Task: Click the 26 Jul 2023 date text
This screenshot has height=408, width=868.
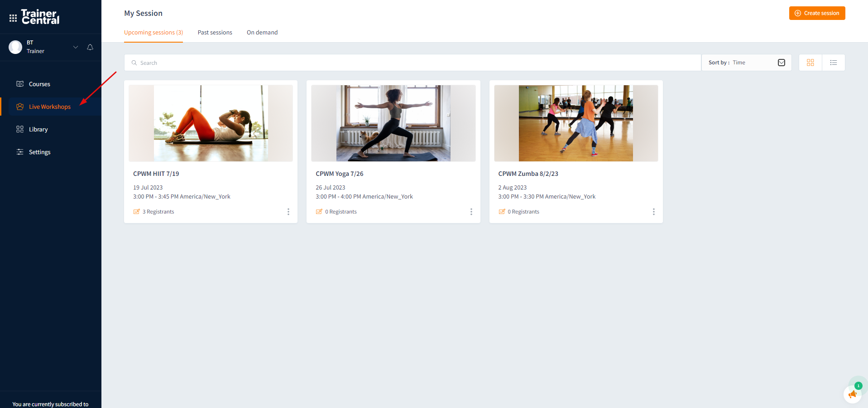Action: (x=331, y=188)
